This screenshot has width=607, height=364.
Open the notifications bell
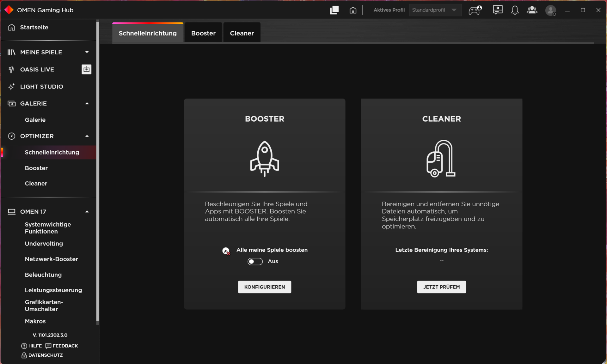515,10
